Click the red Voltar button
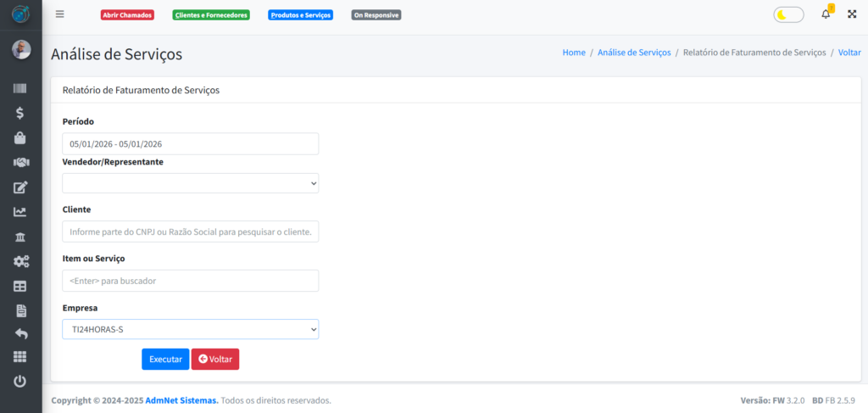 click(215, 360)
